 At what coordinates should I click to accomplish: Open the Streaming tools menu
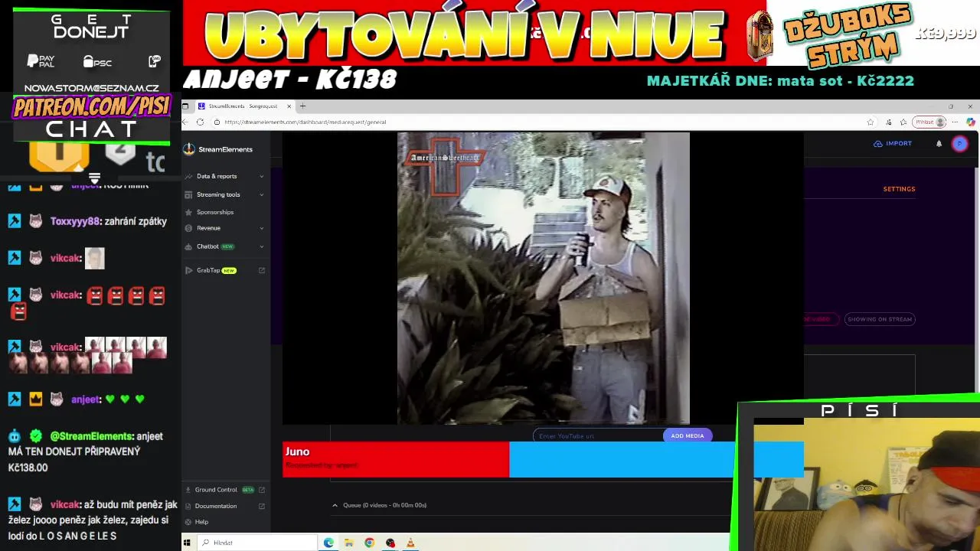[x=218, y=194]
